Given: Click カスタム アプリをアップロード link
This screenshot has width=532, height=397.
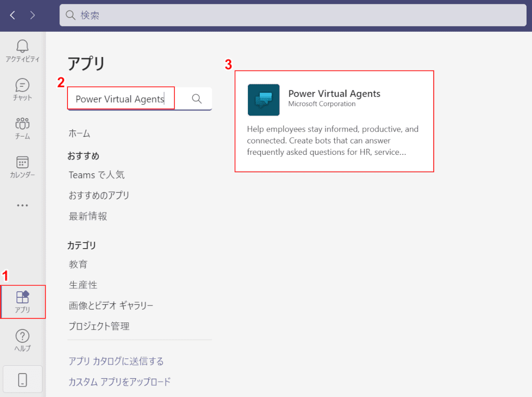Looking at the screenshot, I should (119, 382).
